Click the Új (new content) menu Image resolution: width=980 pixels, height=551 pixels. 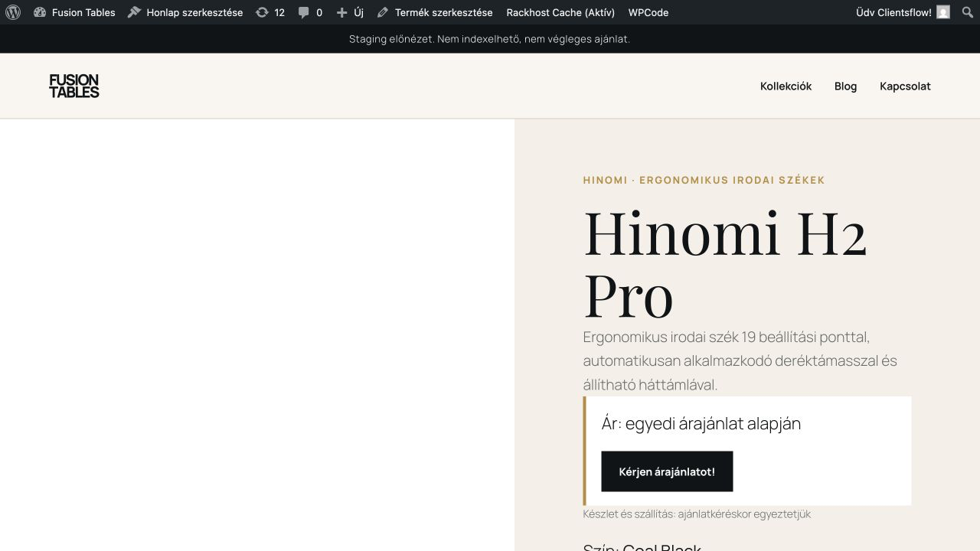[351, 12]
